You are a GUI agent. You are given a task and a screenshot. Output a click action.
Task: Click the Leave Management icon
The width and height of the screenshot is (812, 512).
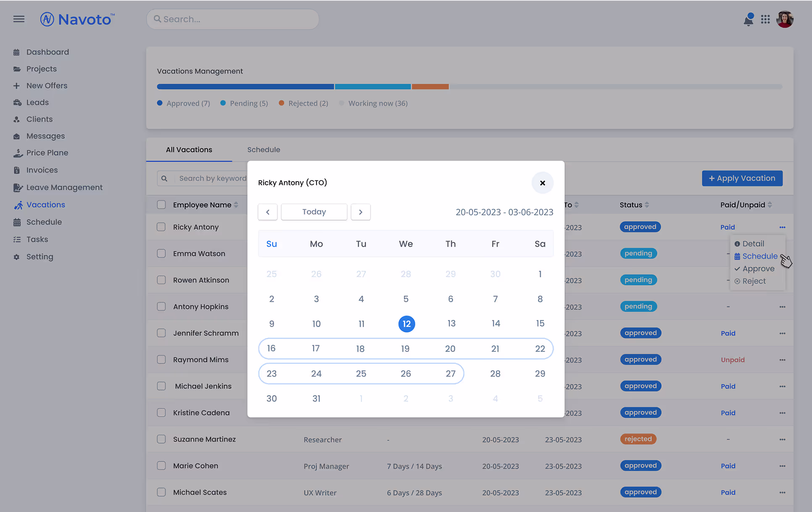pyautogui.click(x=18, y=187)
